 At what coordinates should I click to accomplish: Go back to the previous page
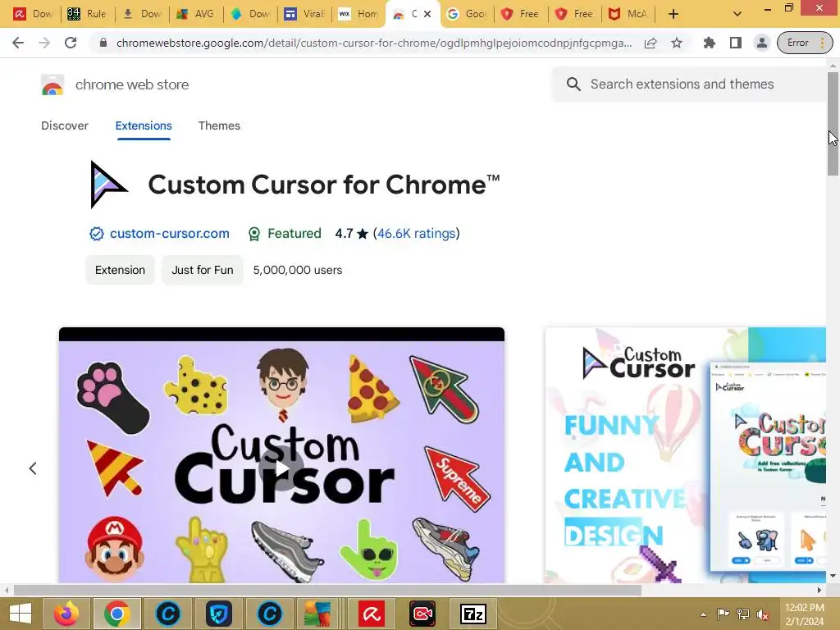(18, 43)
